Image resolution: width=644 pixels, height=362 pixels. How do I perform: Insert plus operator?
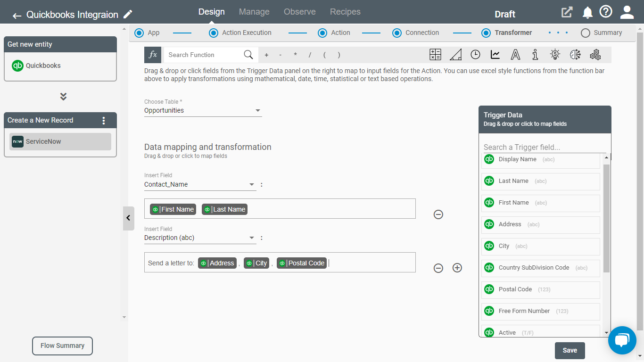point(266,55)
